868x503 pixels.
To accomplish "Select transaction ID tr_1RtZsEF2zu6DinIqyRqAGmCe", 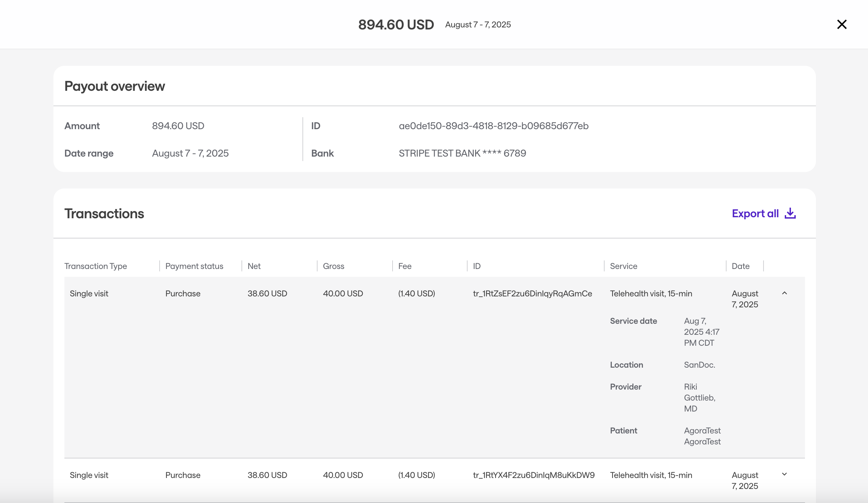I will tap(532, 294).
